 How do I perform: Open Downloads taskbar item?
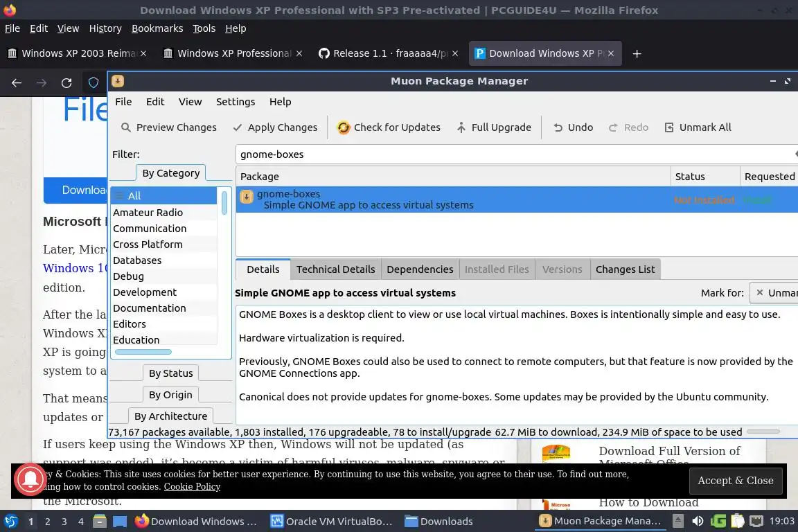(438, 522)
